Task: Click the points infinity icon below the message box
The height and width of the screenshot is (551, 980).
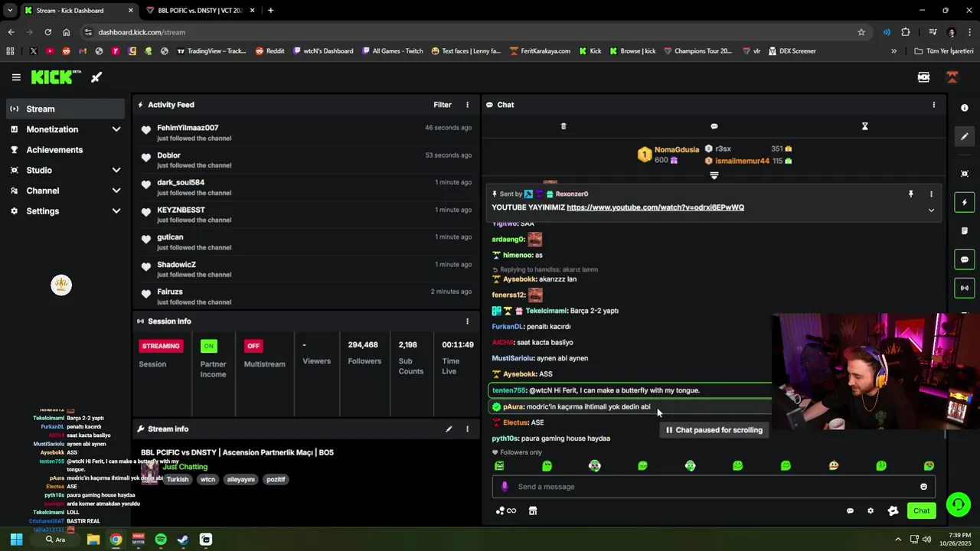Action: tap(506, 510)
